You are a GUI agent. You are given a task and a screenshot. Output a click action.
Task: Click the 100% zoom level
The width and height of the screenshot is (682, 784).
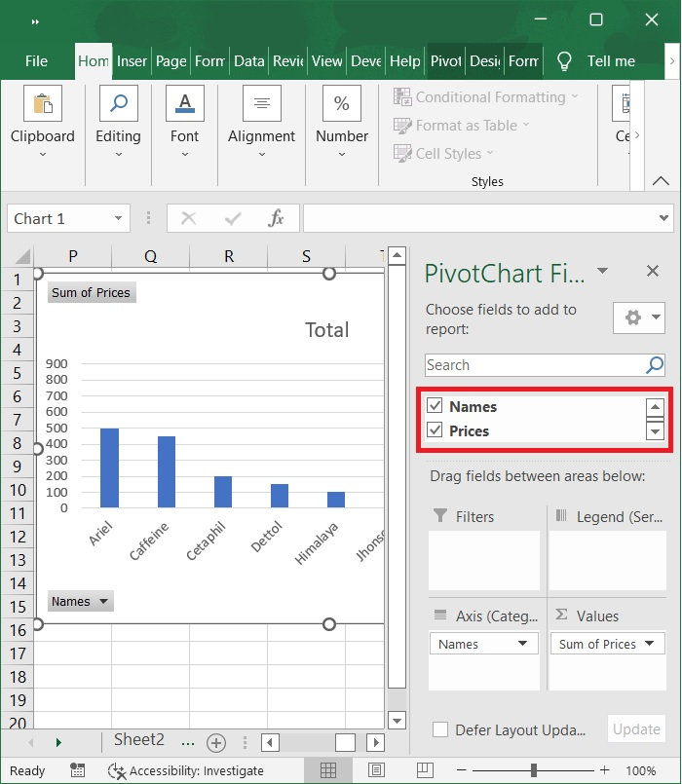coord(640,770)
